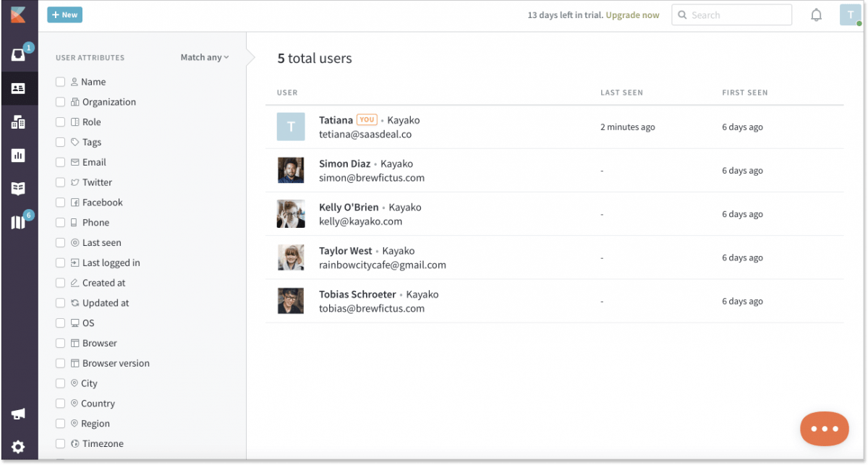Open the settings gear icon

coord(18,447)
